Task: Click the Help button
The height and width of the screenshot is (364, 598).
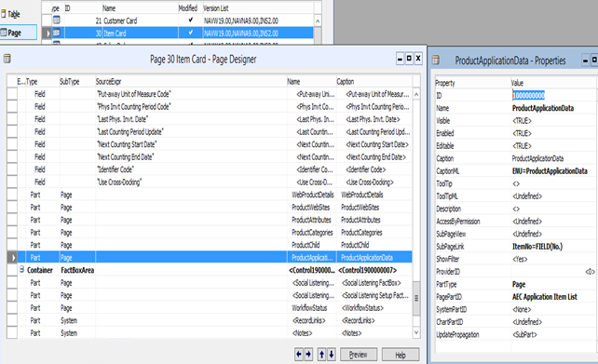Action: (401, 355)
